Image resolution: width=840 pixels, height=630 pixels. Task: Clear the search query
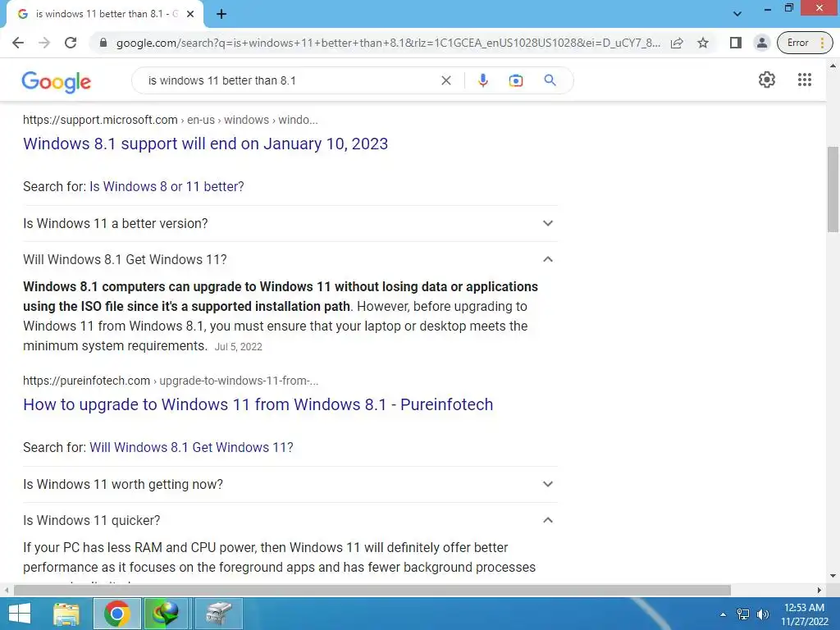click(x=445, y=80)
